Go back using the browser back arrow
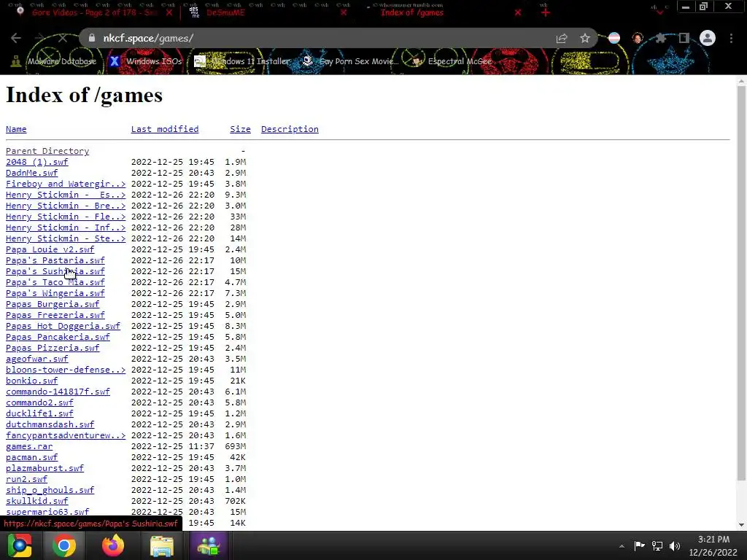 (16, 38)
